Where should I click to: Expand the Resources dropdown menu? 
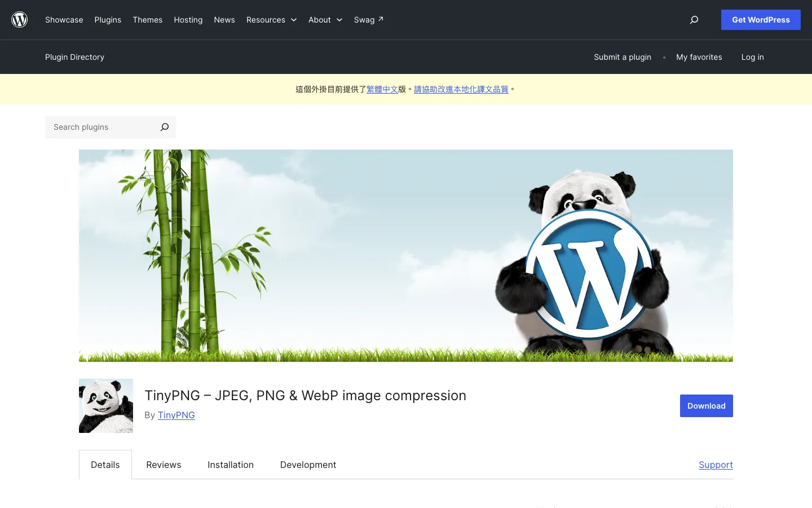[271, 20]
